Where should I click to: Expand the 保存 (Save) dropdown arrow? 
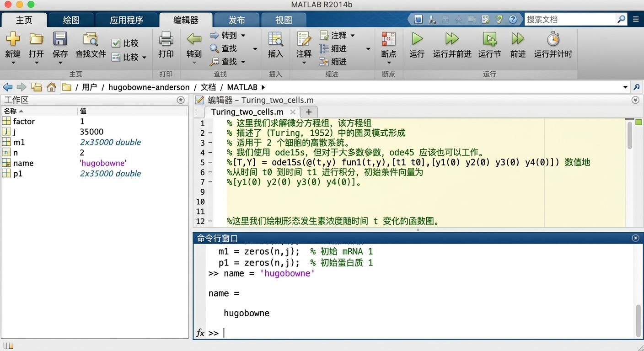tap(60, 63)
